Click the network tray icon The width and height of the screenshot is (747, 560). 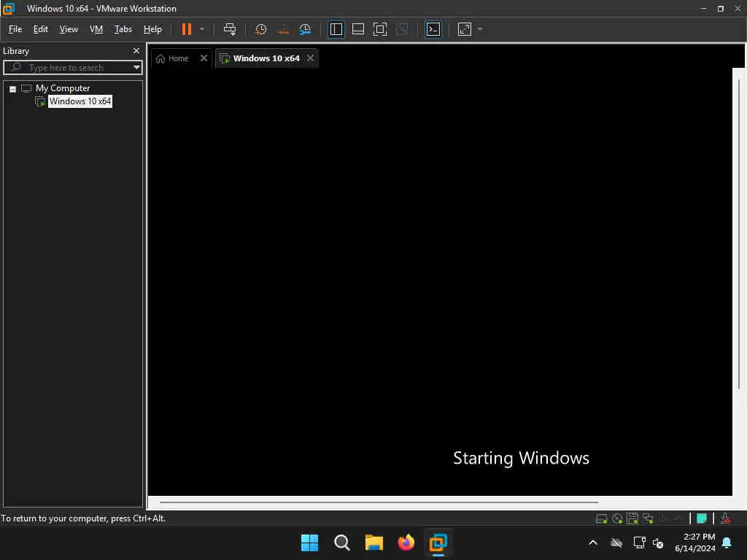click(x=639, y=542)
